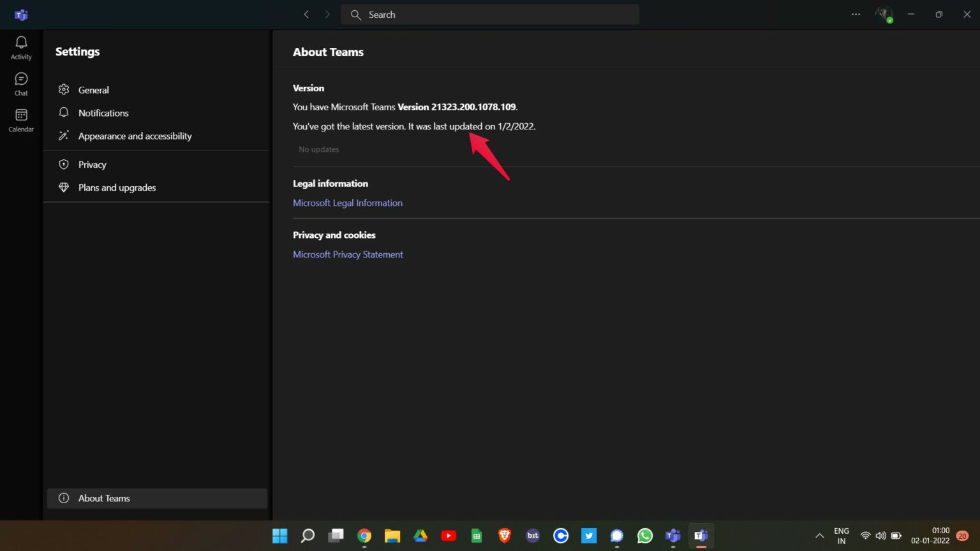This screenshot has width=980, height=551.
Task: Open the Brave browser from the taskbar
Action: pyautogui.click(x=504, y=536)
